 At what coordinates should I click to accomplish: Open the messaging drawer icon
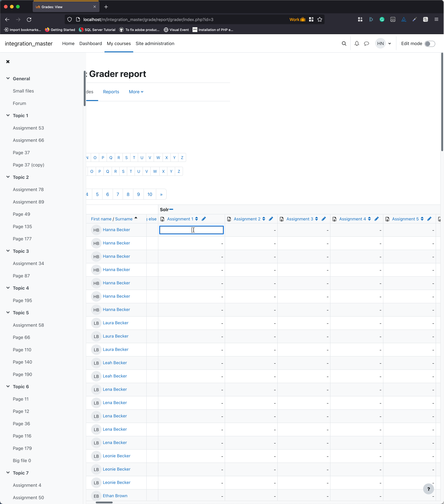367,44
